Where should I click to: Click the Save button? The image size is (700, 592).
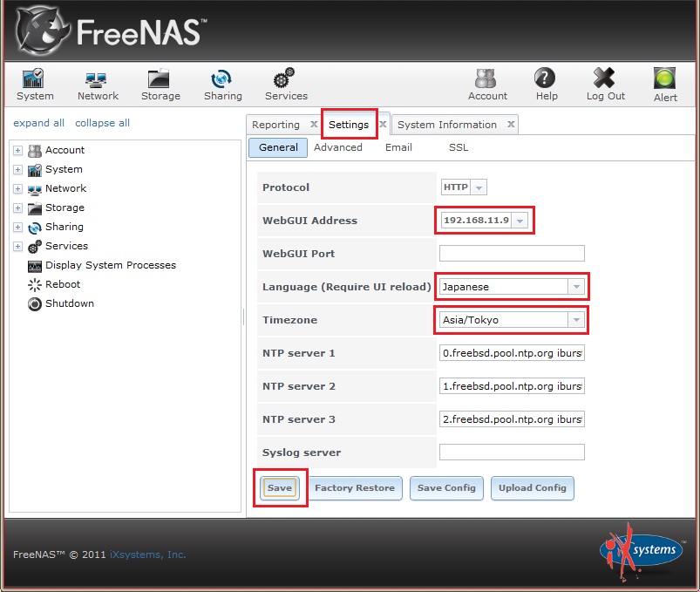click(280, 487)
